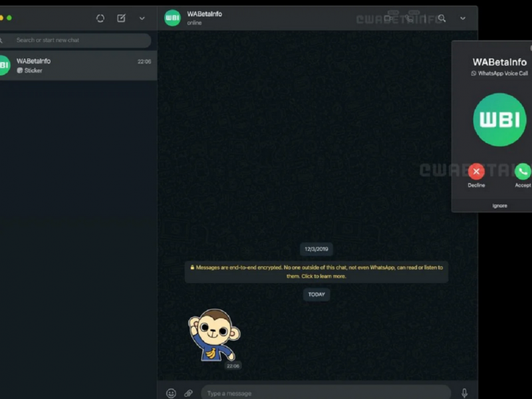Click the monkey sticker message
This screenshot has height=399, width=532.
(x=214, y=335)
